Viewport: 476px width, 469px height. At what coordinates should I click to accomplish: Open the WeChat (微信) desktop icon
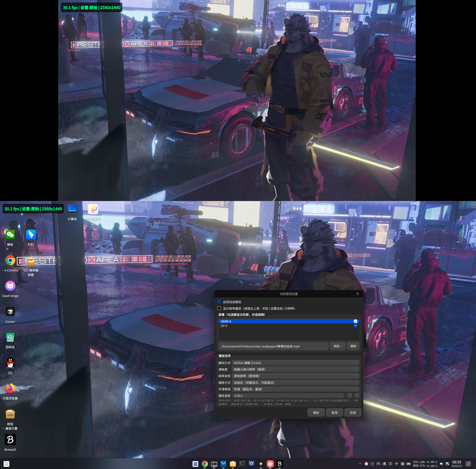pos(10,235)
